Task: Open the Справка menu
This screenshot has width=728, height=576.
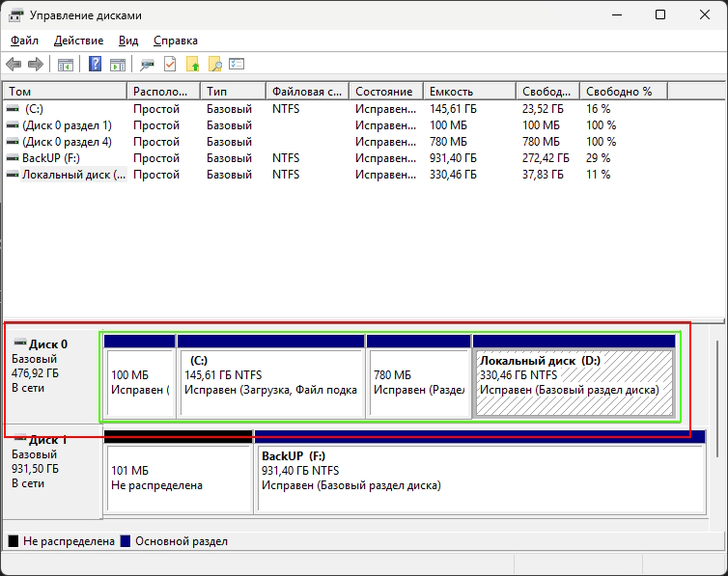Action: (176, 41)
